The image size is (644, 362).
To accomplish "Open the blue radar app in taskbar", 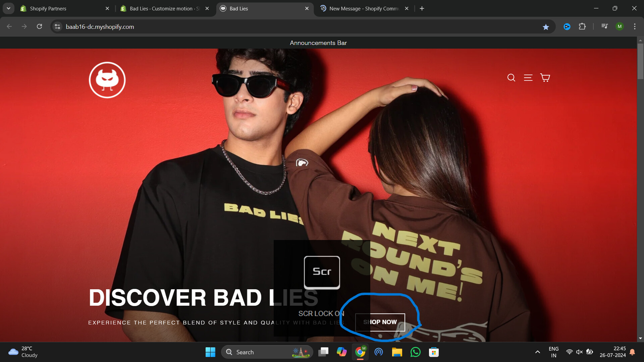I will (x=379, y=352).
